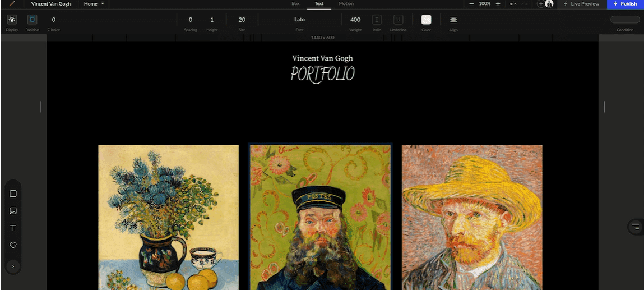Open the text Color swatch
Screen dimensions: 644x290
[x=427, y=19]
